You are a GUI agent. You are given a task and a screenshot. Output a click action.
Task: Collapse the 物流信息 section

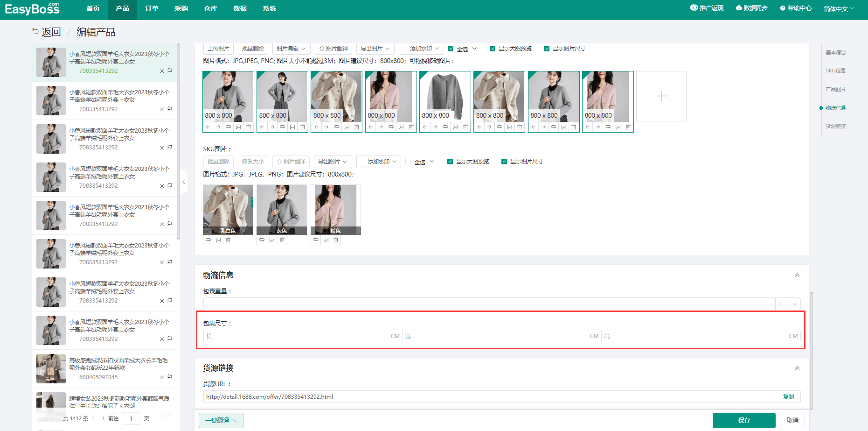tap(797, 275)
